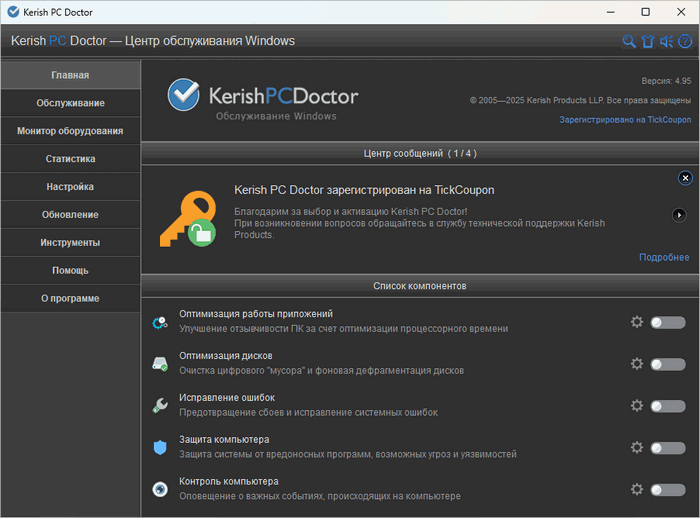Open settings gear for Оптимизация дисков
The width and height of the screenshot is (700, 518).
pos(637,364)
